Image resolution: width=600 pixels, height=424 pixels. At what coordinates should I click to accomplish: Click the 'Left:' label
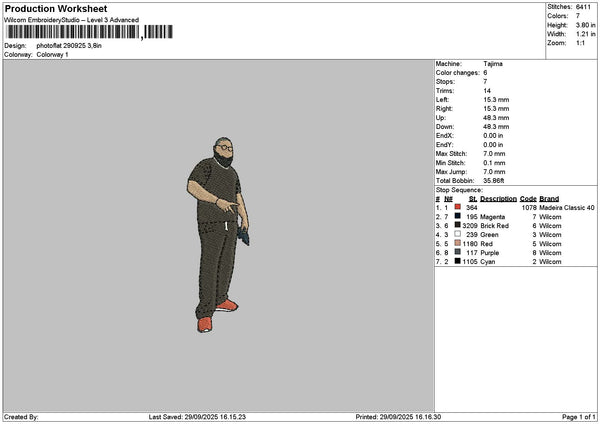pyautogui.click(x=442, y=100)
